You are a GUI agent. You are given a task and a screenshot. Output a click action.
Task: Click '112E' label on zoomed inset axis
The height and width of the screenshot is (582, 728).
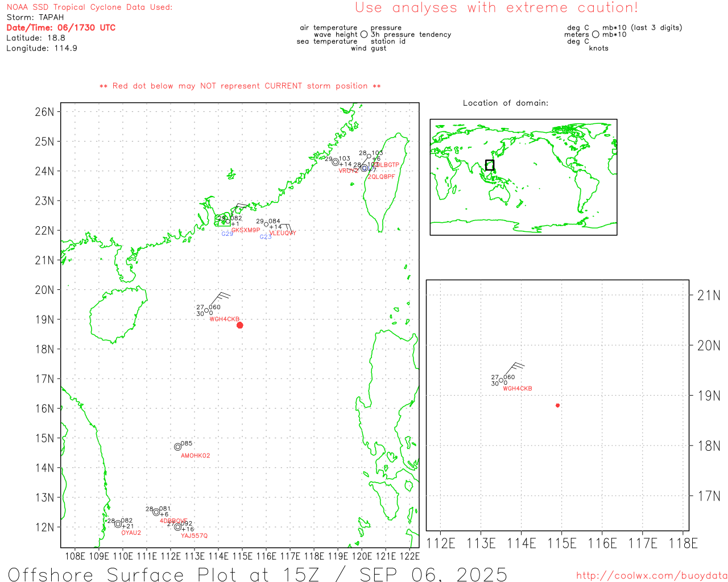click(x=441, y=543)
